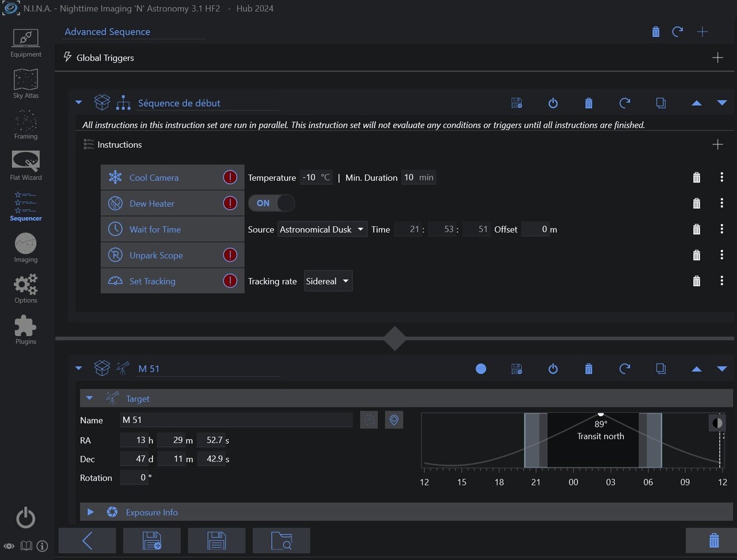Add an instruction to Séquence de début
This screenshot has height=560, width=737.
(x=717, y=144)
